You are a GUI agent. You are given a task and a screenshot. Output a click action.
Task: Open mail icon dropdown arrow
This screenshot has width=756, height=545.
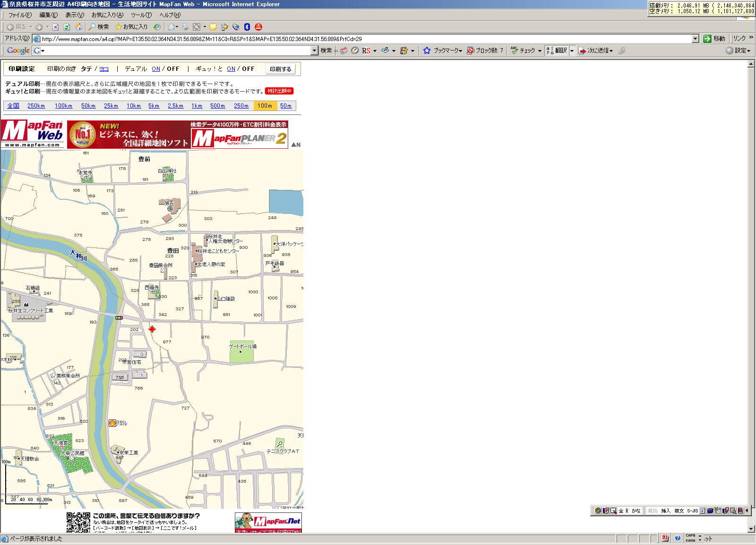177,27
